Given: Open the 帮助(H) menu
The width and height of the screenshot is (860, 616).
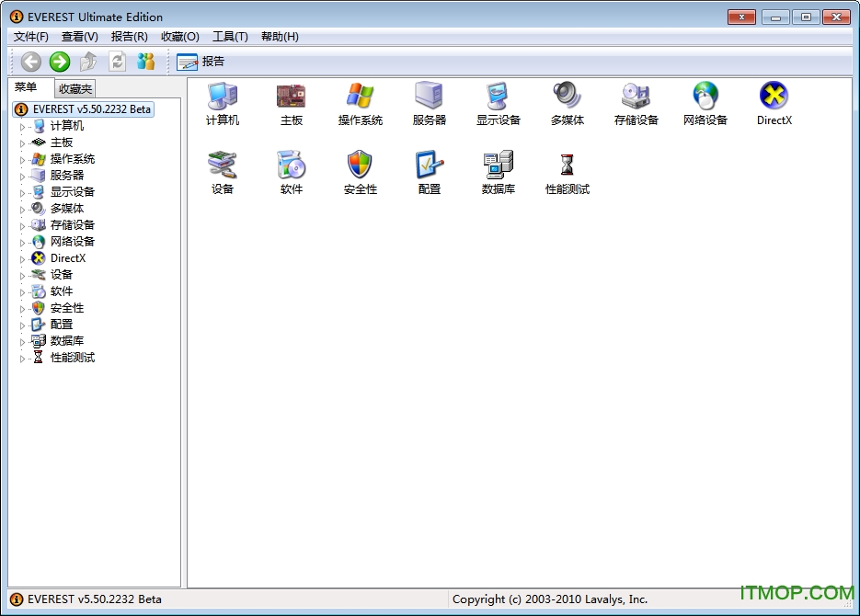Looking at the screenshot, I should tap(280, 37).
